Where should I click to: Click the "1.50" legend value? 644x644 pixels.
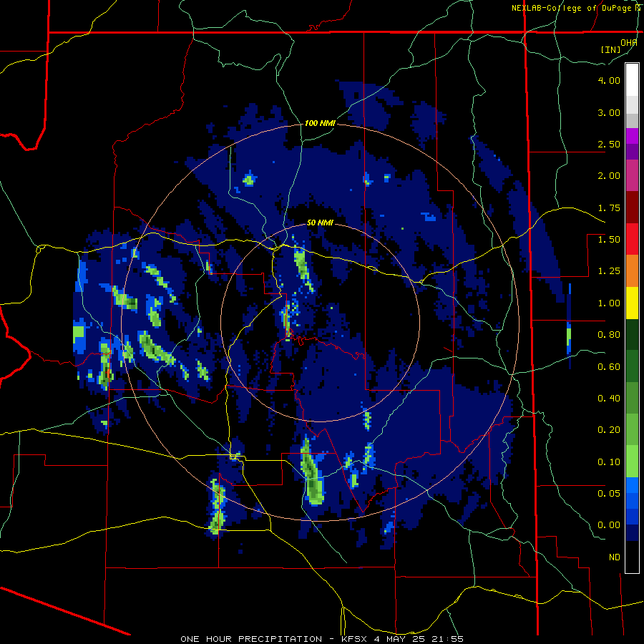(x=609, y=240)
